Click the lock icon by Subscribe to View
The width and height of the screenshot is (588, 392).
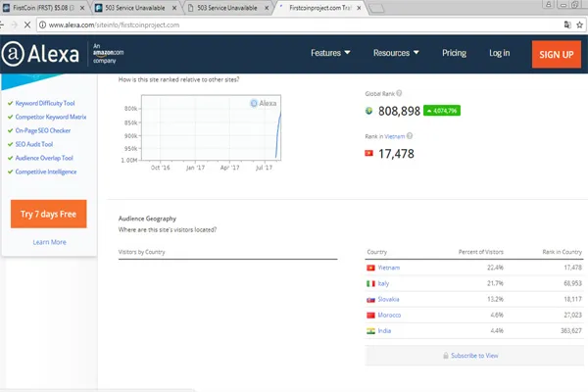pyautogui.click(x=446, y=355)
